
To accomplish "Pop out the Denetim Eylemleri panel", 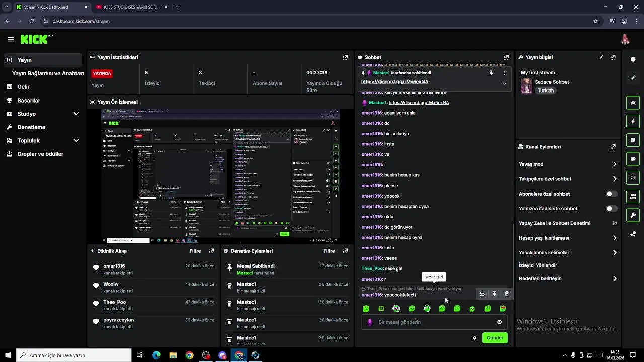I will (x=345, y=251).
